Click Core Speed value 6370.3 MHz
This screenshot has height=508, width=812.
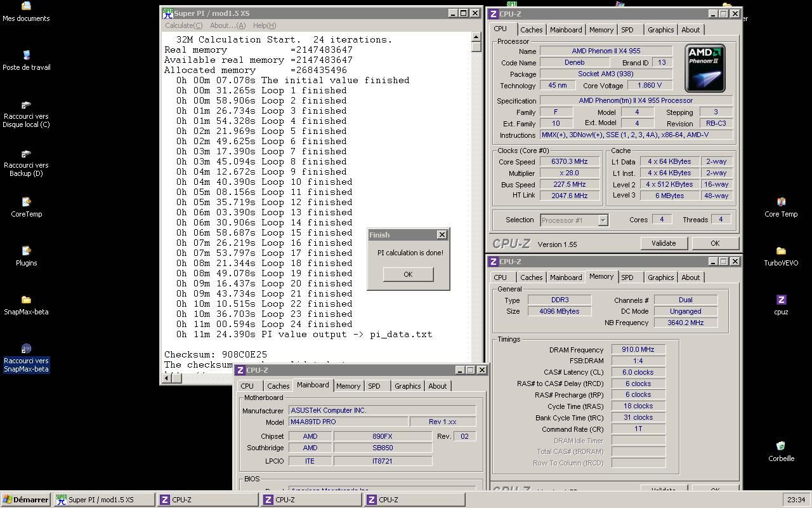tap(569, 162)
